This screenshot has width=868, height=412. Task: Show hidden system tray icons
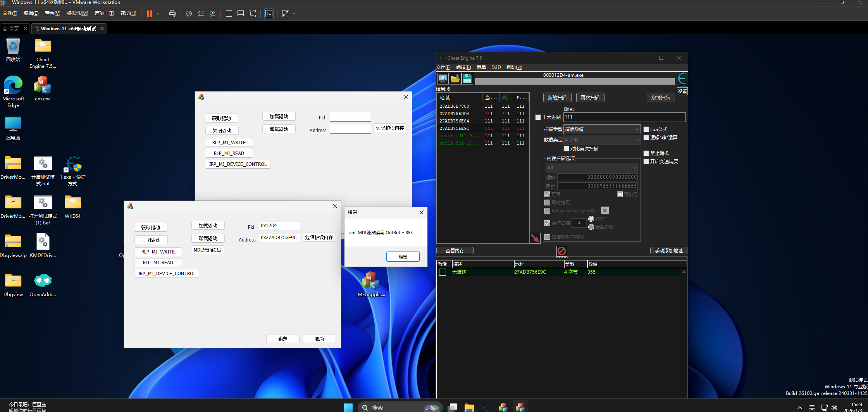tap(800, 407)
